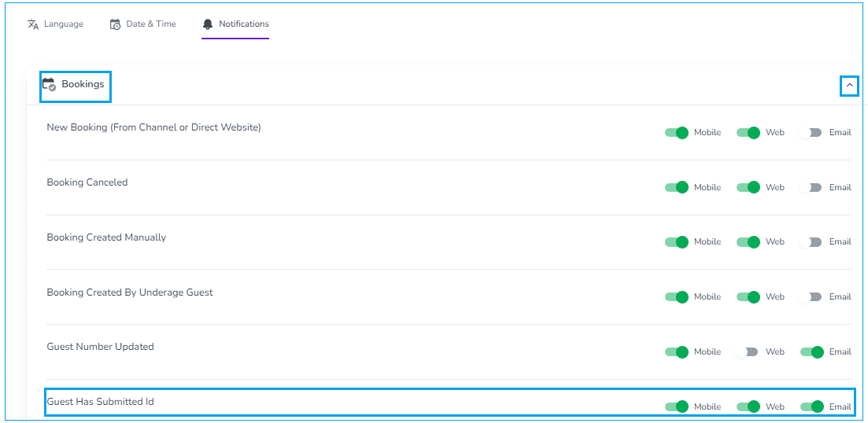
Task: Click the 'Guest Has Submitted Id' label
Action: coord(100,402)
